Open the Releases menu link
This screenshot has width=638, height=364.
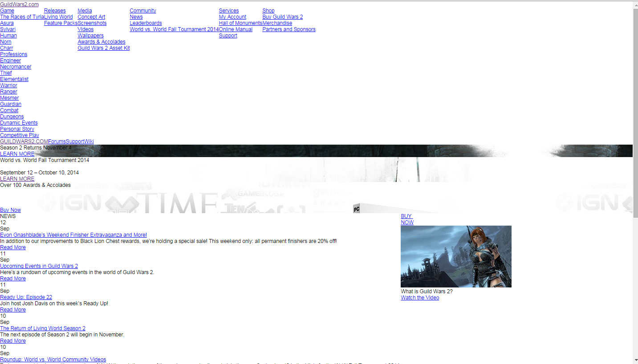(x=55, y=11)
